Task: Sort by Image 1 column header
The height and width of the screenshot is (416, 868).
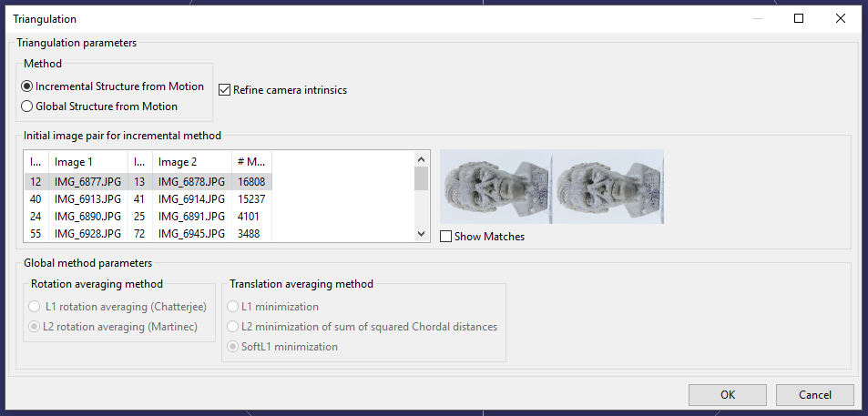Action: [x=87, y=162]
